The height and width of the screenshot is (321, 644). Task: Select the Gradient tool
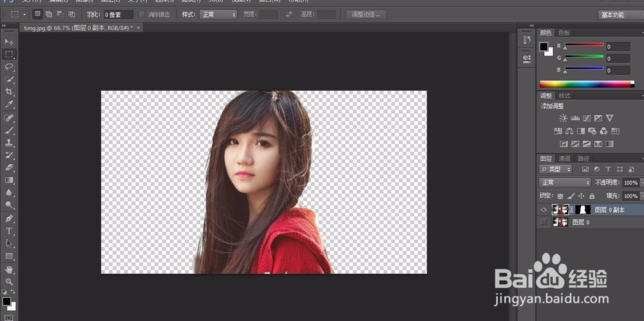tap(9, 179)
